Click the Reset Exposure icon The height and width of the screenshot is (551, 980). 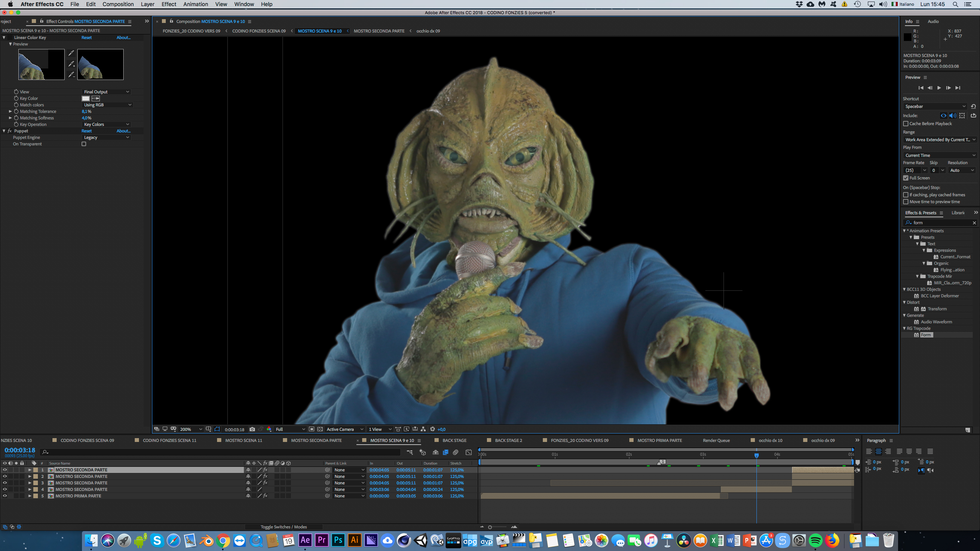click(433, 429)
